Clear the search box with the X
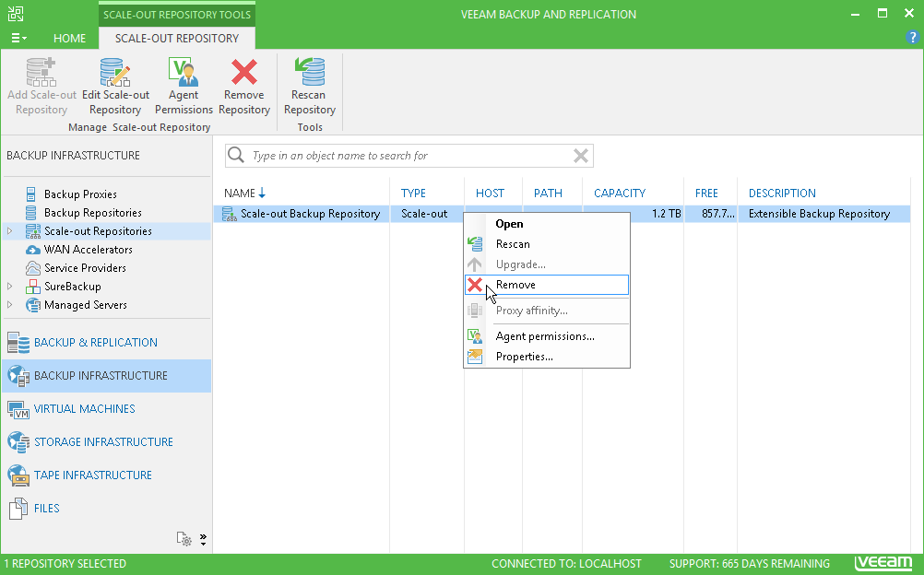The width and height of the screenshot is (924, 575). coord(580,156)
